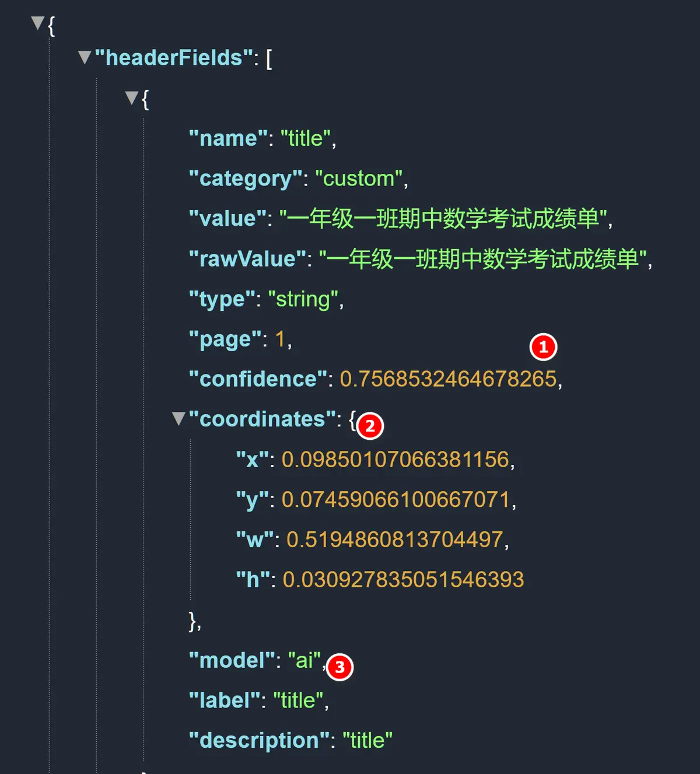Click the "x" coordinate value

point(395,460)
